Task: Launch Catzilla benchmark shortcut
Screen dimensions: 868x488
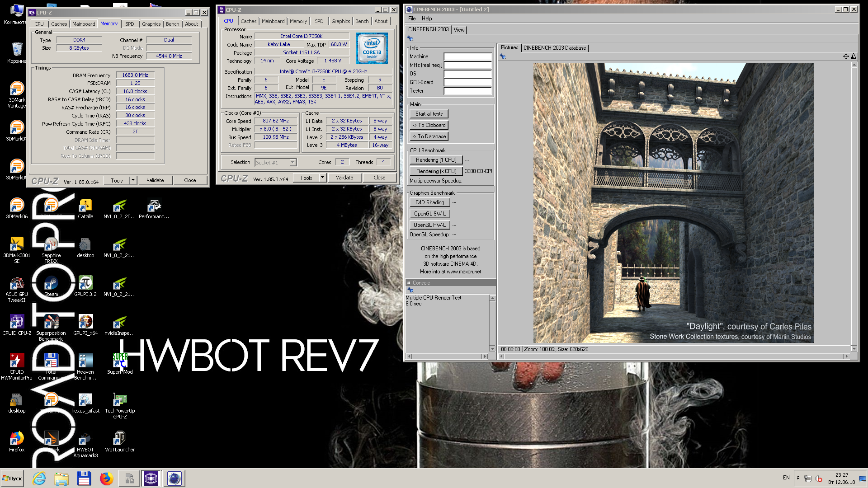Action: point(85,208)
